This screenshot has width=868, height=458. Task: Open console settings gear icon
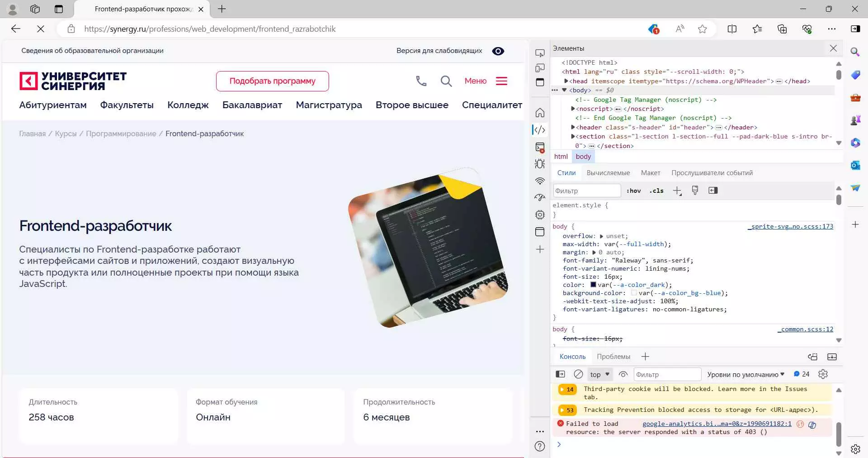pos(823,374)
